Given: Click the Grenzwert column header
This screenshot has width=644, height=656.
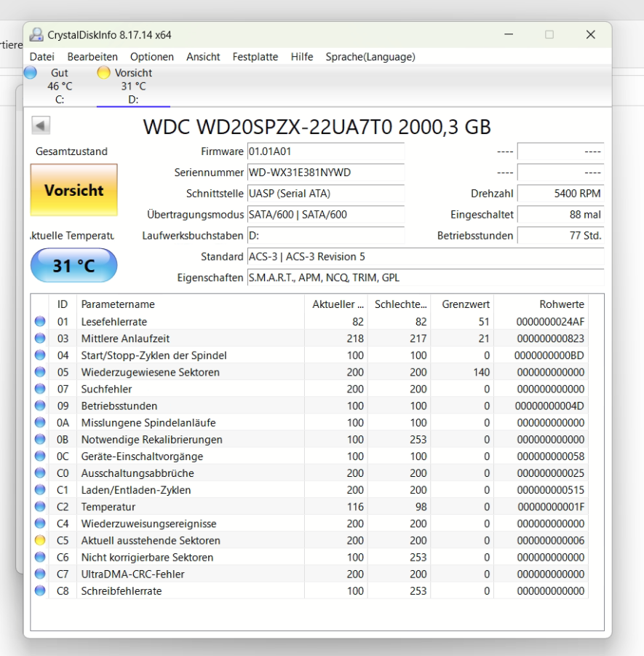Looking at the screenshot, I should (462, 304).
